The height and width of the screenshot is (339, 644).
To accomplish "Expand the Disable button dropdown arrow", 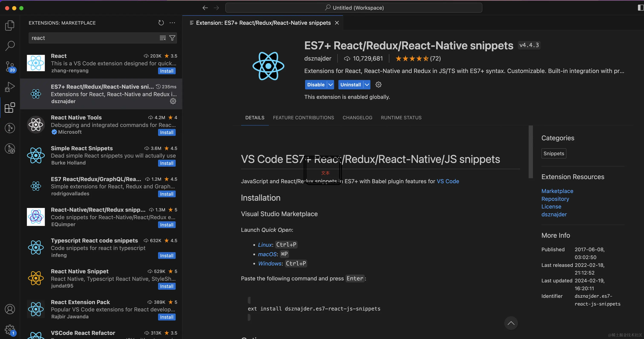I will point(331,85).
